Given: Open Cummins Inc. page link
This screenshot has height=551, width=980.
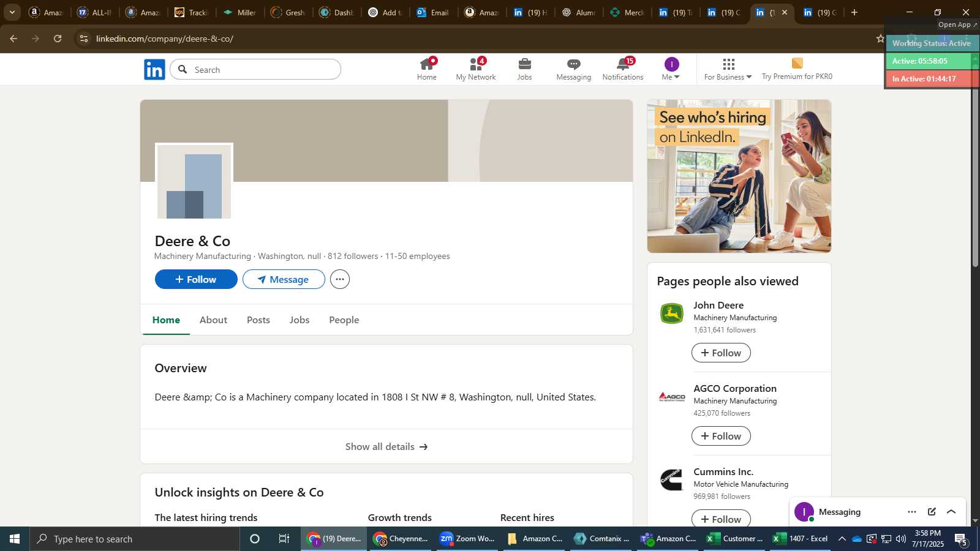Looking at the screenshot, I should tap(723, 471).
